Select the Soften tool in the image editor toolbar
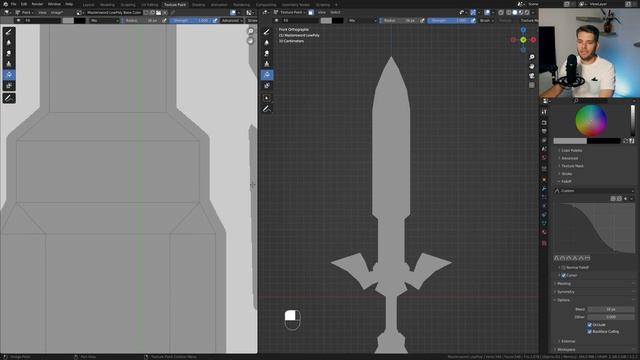This screenshot has height=360, width=640. pos(9,42)
